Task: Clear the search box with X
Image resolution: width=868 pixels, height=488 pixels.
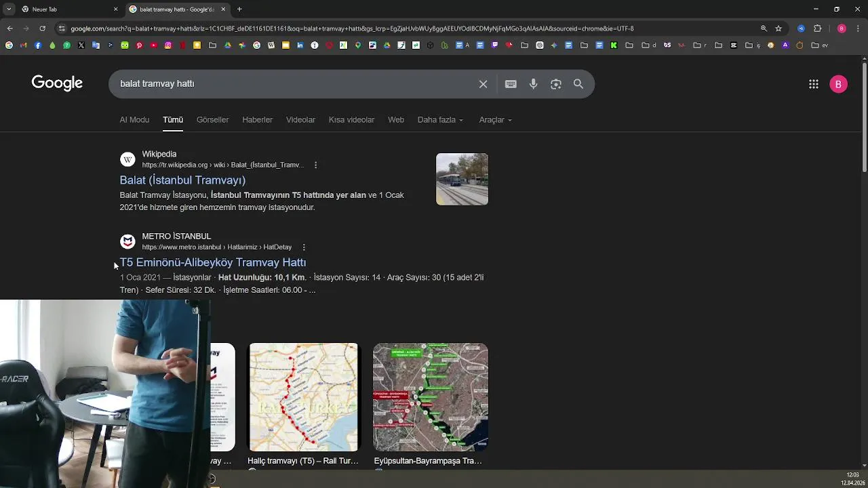Action: 483,84
